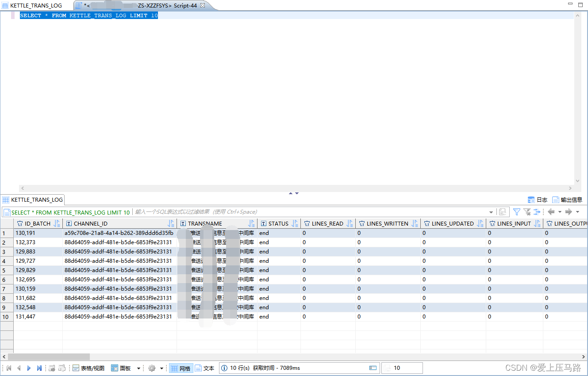This screenshot has width=588, height=376.
Task: Maximize the editor area icon
Action: (580, 4)
